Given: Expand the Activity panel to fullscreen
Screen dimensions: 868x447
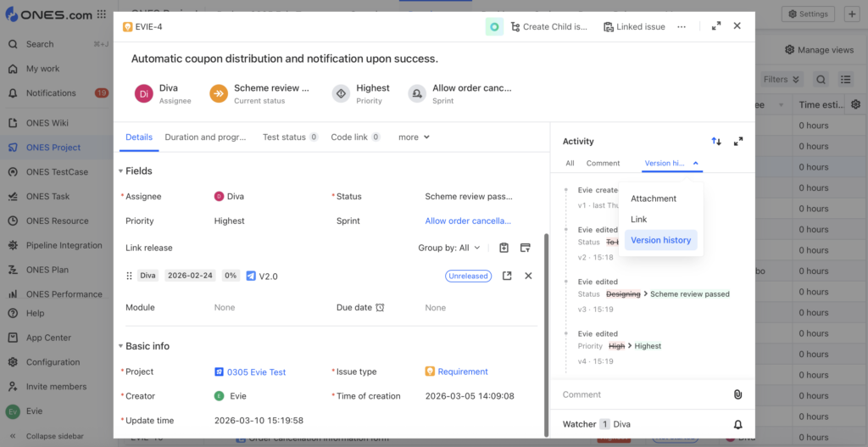Looking at the screenshot, I should tap(738, 142).
